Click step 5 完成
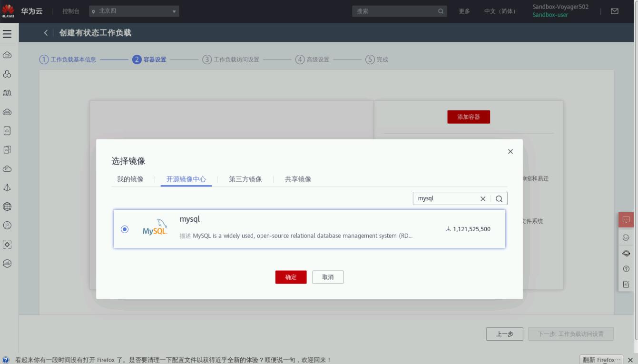 pos(377,59)
